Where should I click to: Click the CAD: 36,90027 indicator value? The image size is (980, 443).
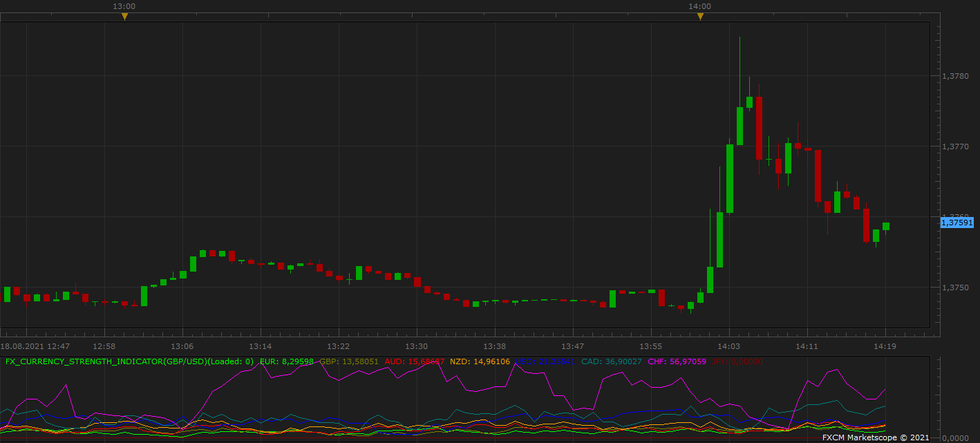(612, 361)
